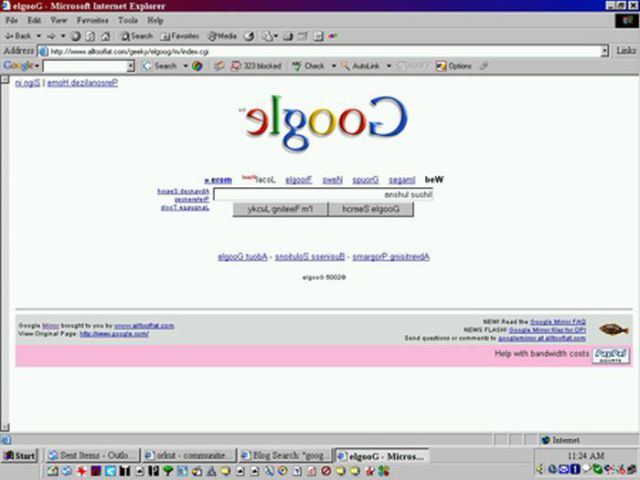Screen dimensions: 640x480
Task: Open Google toolbar Options
Action: 453,66
